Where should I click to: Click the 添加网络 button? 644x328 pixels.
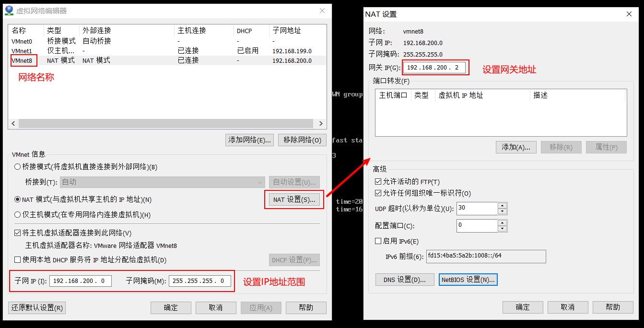pyautogui.click(x=249, y=140)
